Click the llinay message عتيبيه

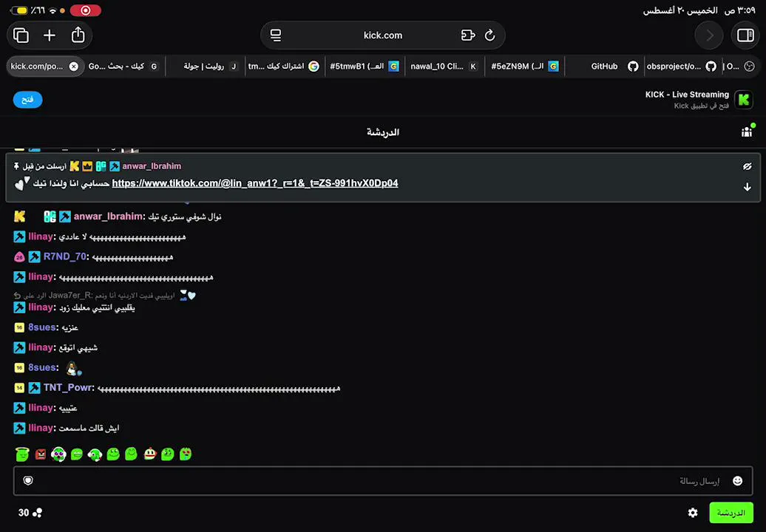pyautogui.click(x=68, y=408)
